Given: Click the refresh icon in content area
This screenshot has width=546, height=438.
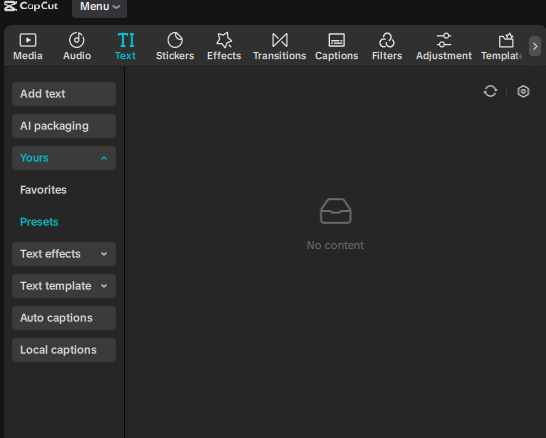Looking at the screenshot, I should tap(490, 91).
